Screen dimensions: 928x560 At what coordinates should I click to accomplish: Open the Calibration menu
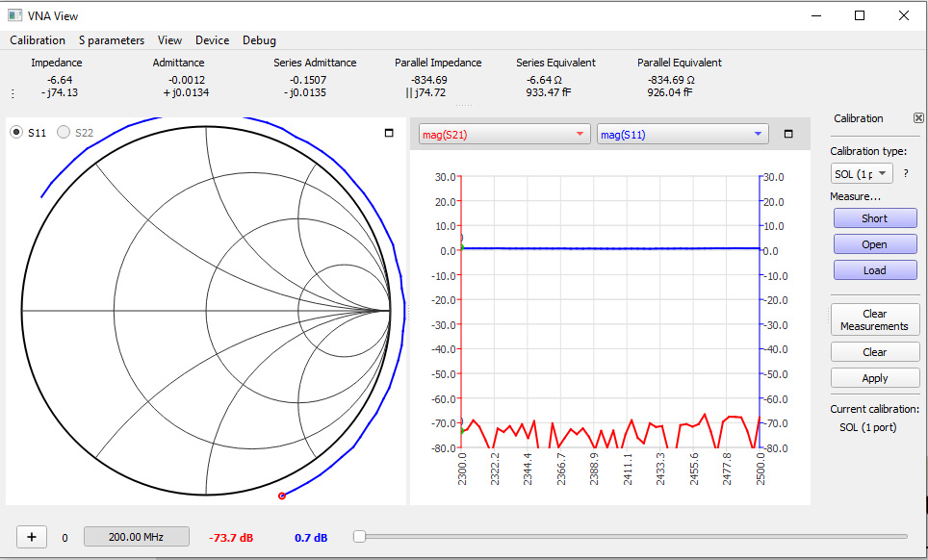pos(38,40)
